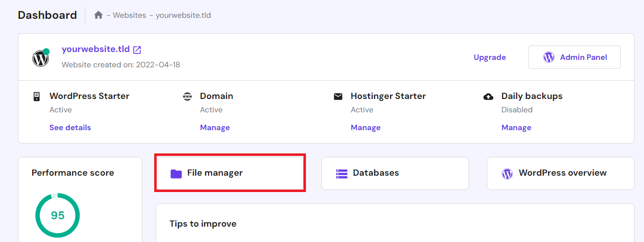Screen dimensions: 644x242
Task: Click the Domain www globe icon
Action: [x=187, y=97]
